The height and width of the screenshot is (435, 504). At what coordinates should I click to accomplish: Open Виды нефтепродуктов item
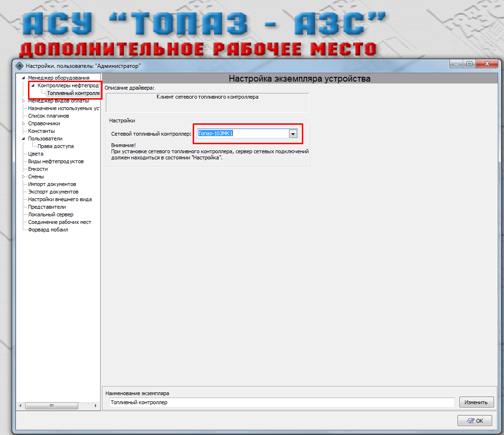pyautogui.click(x=56, y=161)
